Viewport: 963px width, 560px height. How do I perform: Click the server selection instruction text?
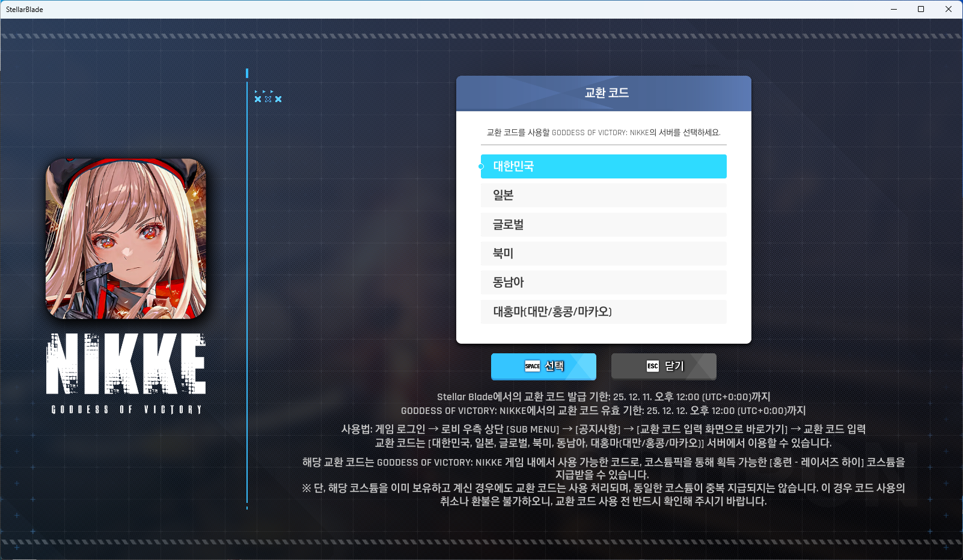[604, 132]
